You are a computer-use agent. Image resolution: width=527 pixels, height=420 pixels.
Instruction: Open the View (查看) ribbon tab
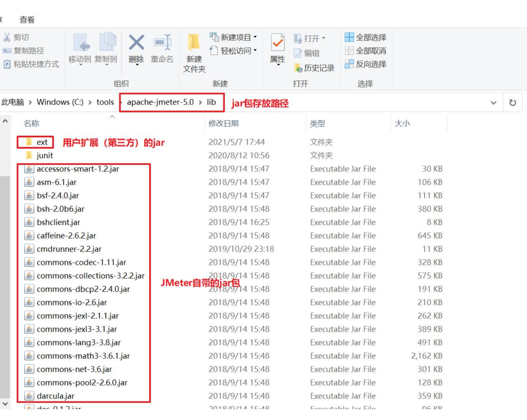click(27, 20)
